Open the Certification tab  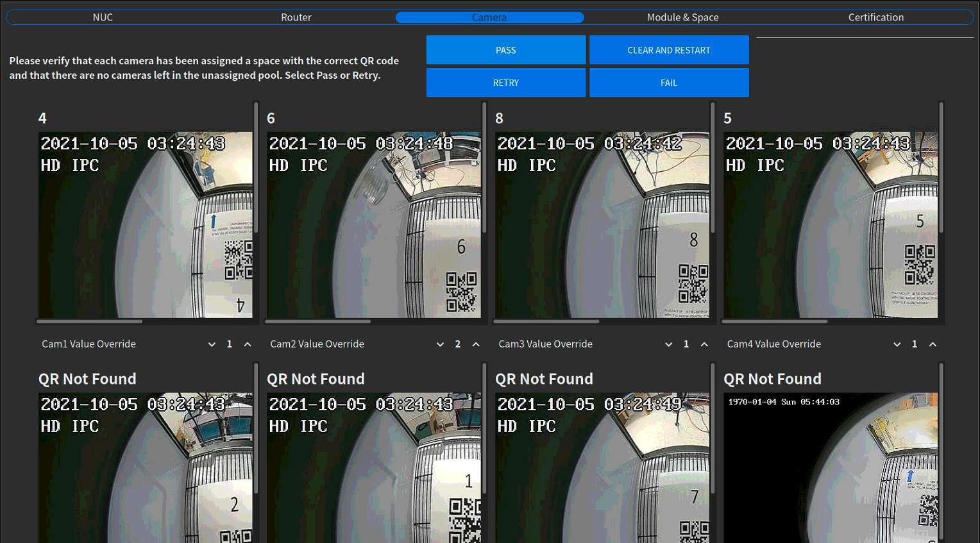(875, 17)
